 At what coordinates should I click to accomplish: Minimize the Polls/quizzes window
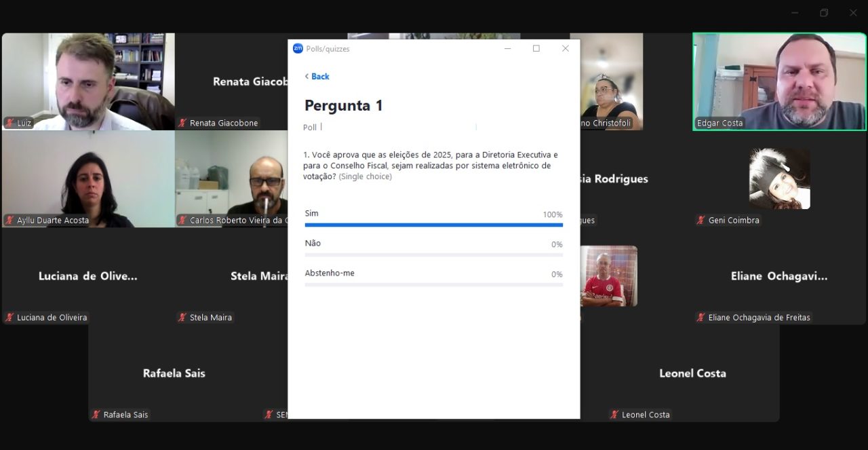click(x=507, y=49)
